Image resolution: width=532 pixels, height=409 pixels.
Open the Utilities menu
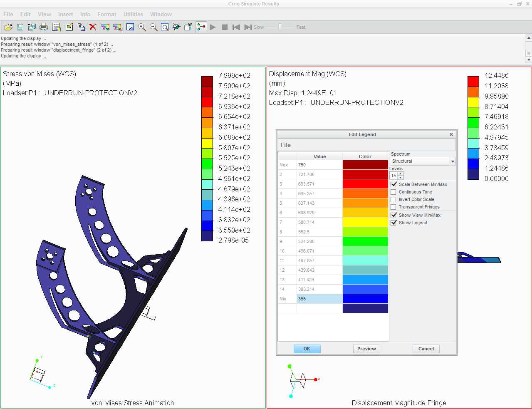click(133, 14)
